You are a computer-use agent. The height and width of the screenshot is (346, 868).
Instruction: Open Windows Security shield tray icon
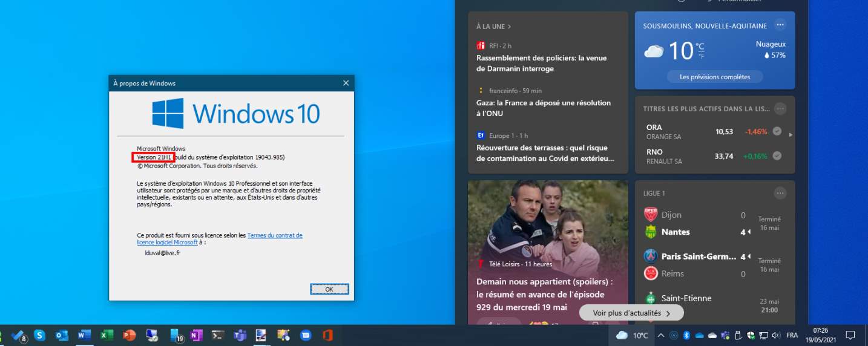point(751,335)
